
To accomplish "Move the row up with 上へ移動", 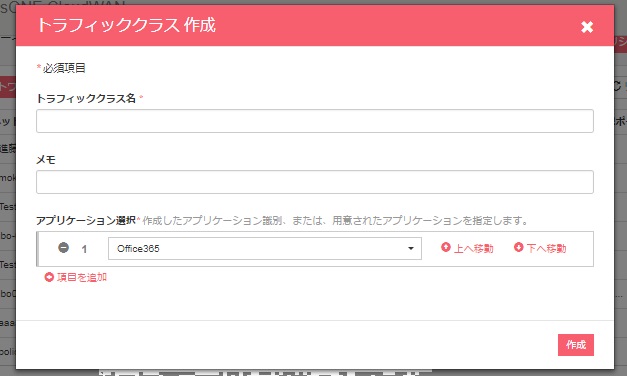I will [467, 248].
